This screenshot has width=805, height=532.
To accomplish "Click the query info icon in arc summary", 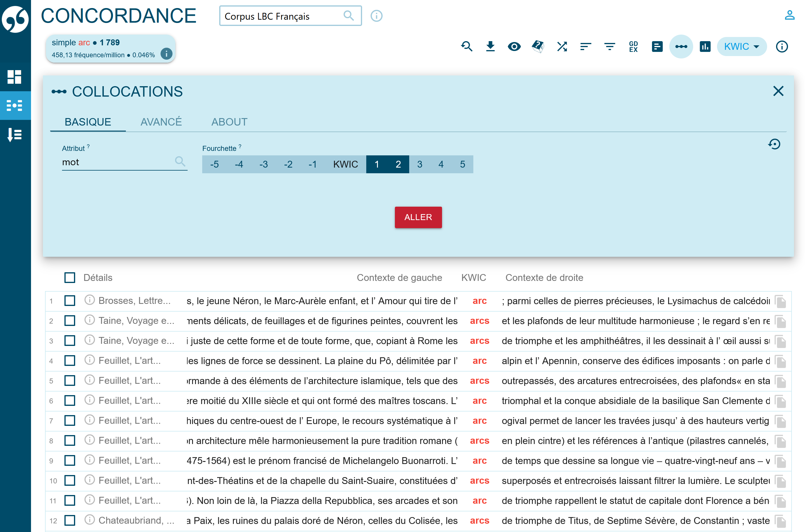I will coord(166,54).
